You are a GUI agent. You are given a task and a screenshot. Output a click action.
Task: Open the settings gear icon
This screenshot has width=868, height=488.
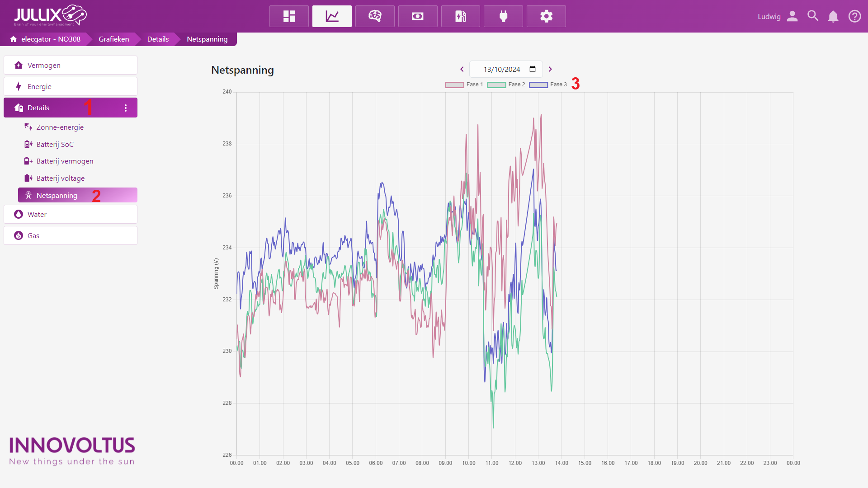(546, 16)
